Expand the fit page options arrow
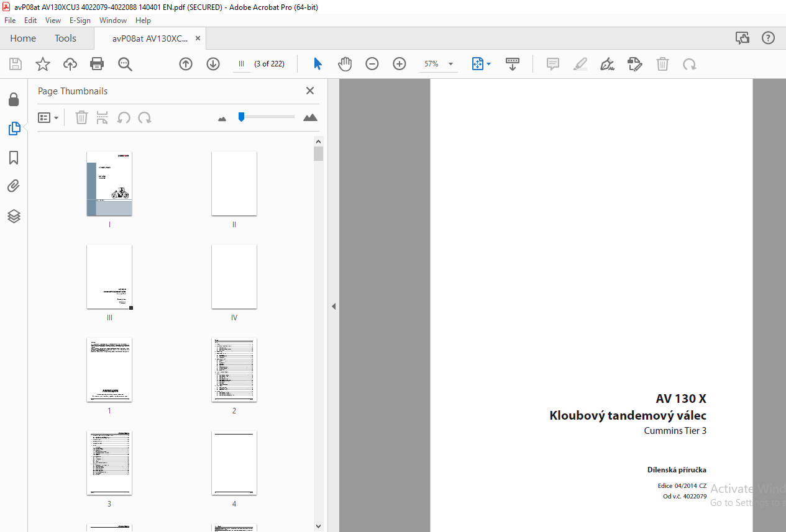The width and height of the screenshot is (786, 532). (488, 64)
